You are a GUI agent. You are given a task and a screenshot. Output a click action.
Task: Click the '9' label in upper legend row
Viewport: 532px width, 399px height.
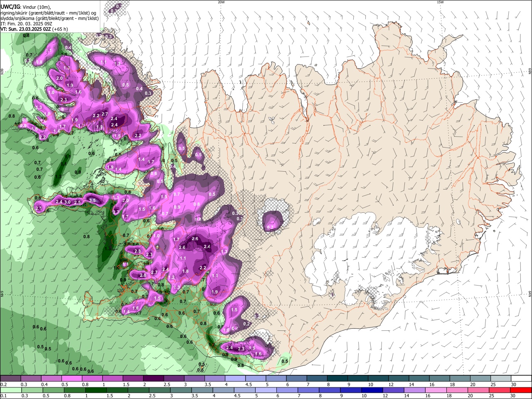(x=349, y=384)
